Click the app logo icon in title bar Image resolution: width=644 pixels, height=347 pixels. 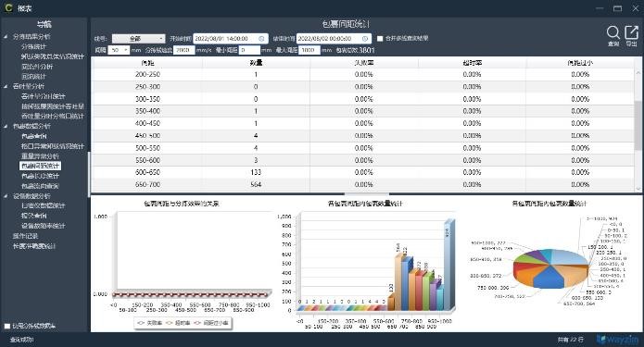tap(8, 7)
